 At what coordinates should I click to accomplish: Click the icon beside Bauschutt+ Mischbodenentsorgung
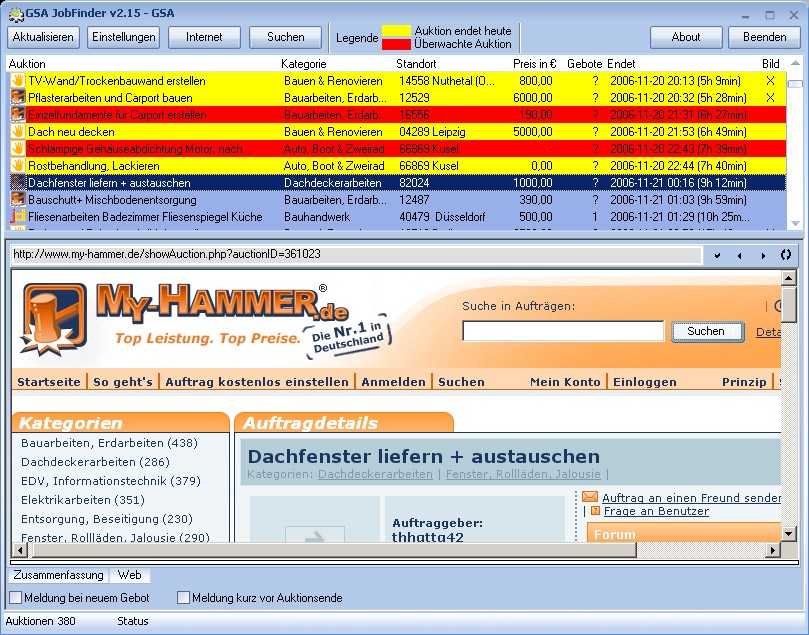[18, 200]
